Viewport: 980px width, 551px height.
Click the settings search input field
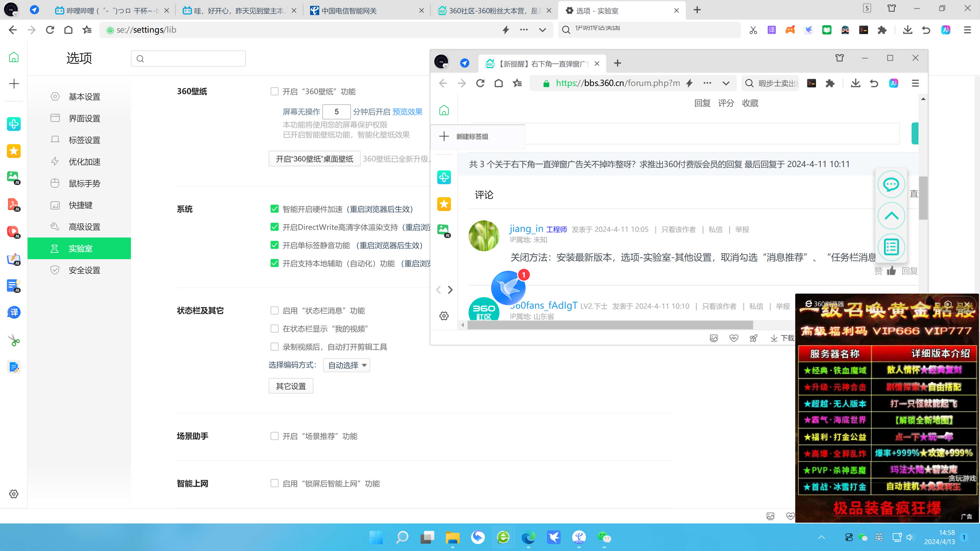[188, 59]
